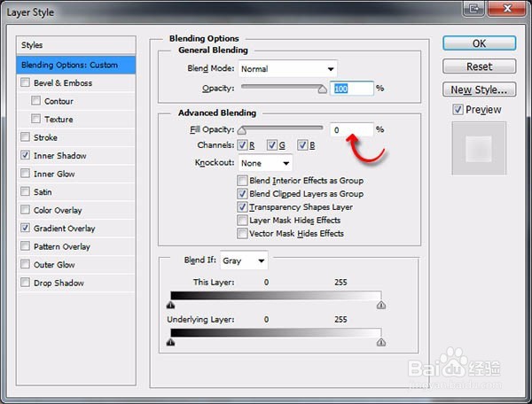The image size is (532, 404).
Task: Open Gradient Overlay settings label
Action: 64,229
